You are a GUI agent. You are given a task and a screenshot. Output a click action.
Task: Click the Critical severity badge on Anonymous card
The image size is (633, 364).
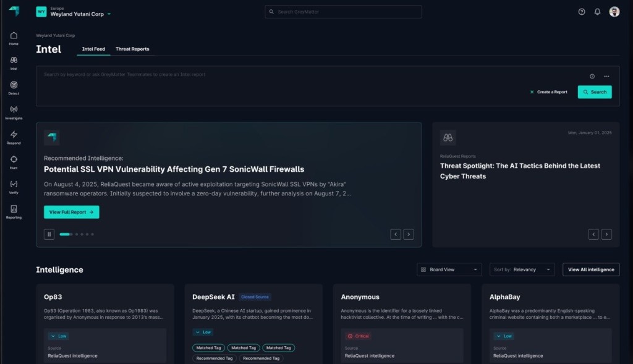point(358,336)
